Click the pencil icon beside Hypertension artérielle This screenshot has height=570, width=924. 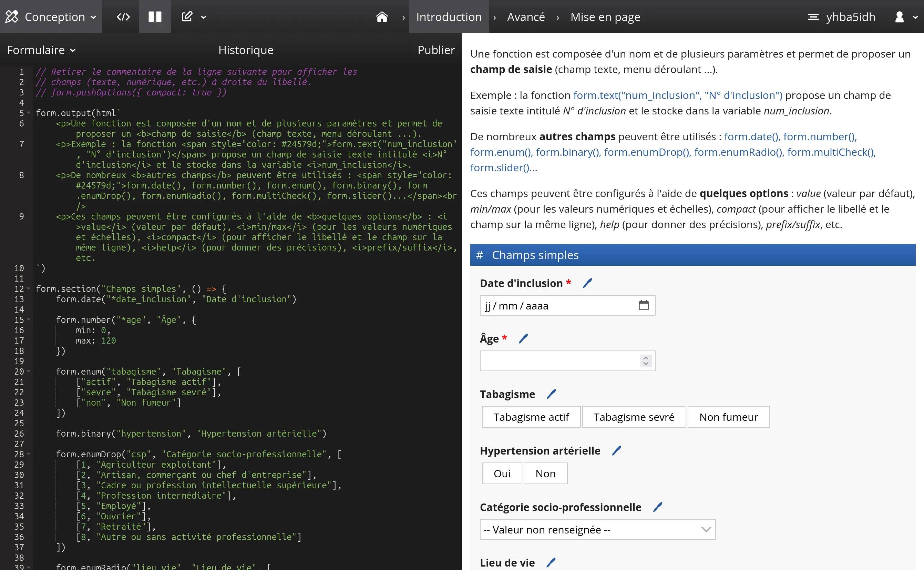point(616,450)
